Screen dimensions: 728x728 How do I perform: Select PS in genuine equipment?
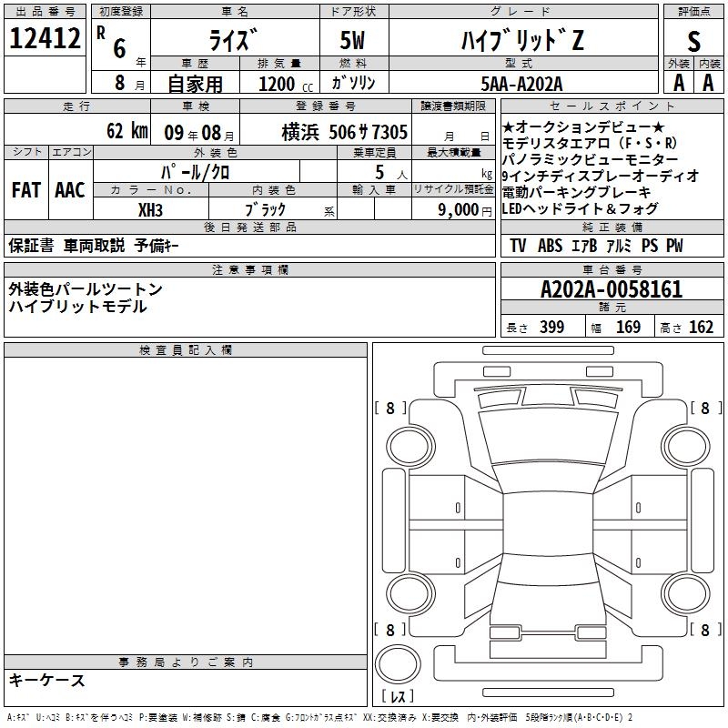click(650, 245)
